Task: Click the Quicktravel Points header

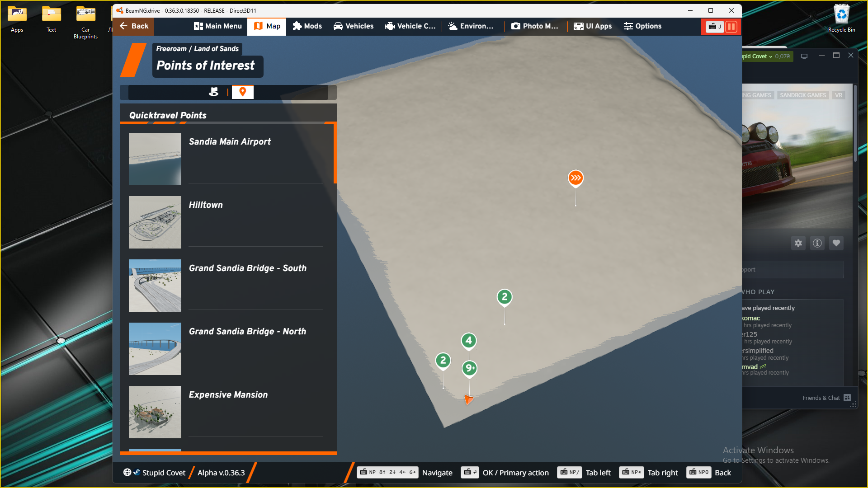Action: coord(168,115)
